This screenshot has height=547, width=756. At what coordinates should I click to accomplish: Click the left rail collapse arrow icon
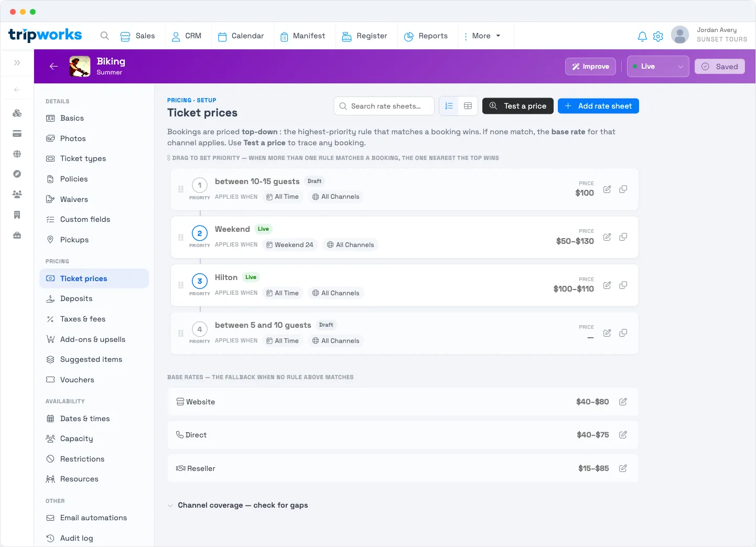point(17,90)
